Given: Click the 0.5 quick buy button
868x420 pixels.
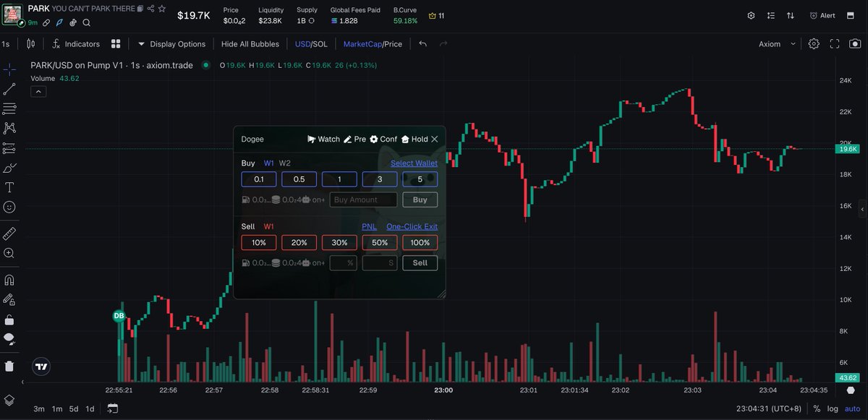Looking at the screenshot, I should (x=299, y=179).
